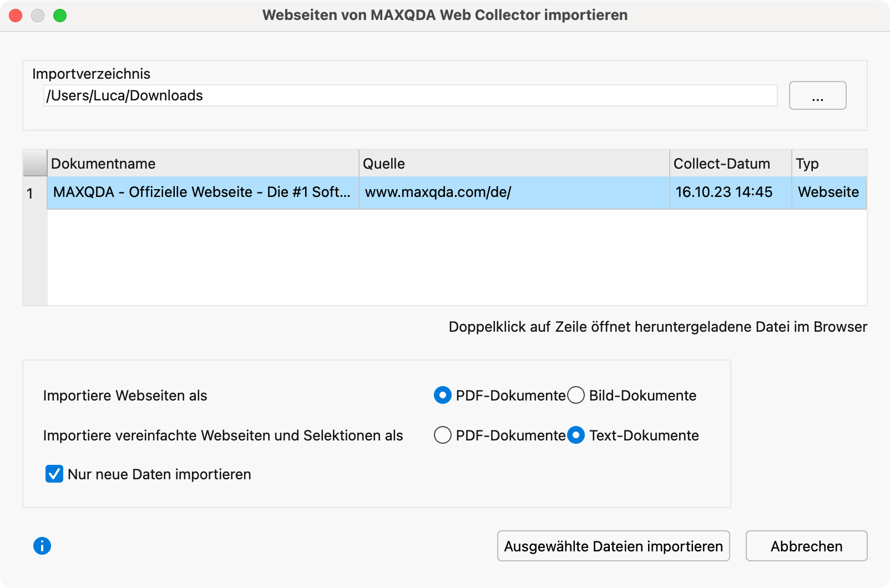
Task: Click the 16.10.23 14:45 date cell
Action: pos(724,192)
